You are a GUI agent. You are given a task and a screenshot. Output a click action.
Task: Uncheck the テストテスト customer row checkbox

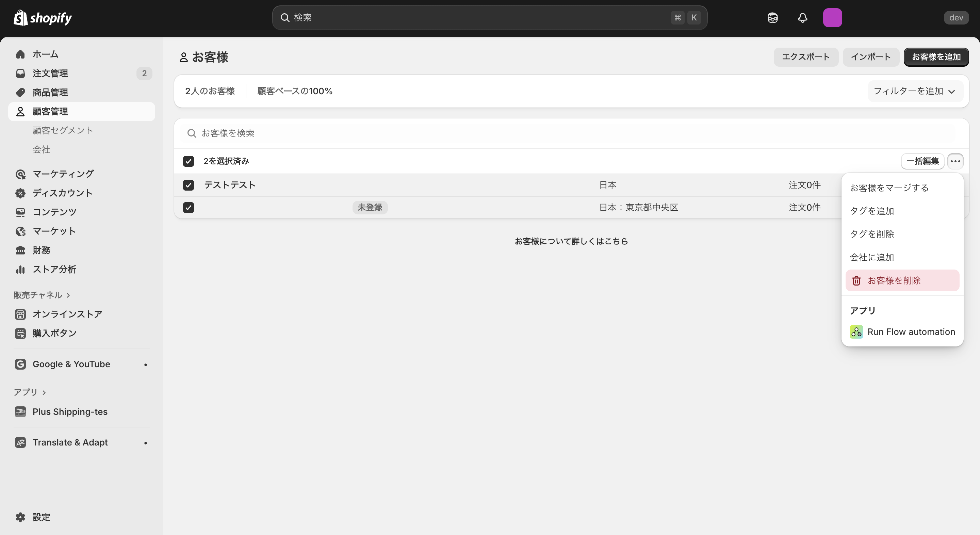(x=188, y=185)
